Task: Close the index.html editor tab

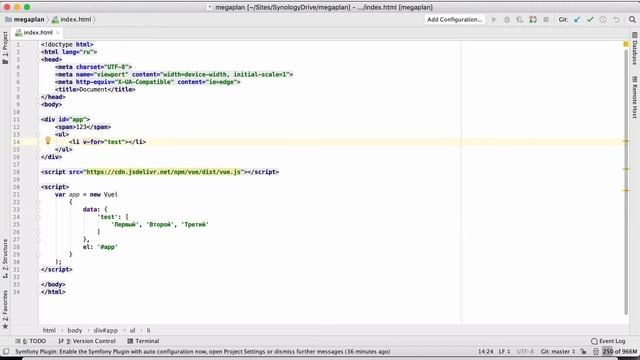Action: (x=58, y=33)
